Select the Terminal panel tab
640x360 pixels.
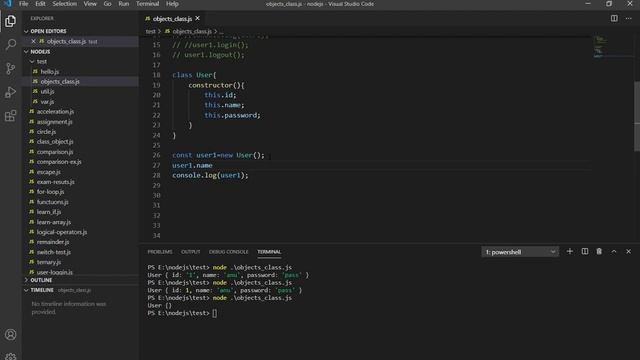(x=269, y=252)
